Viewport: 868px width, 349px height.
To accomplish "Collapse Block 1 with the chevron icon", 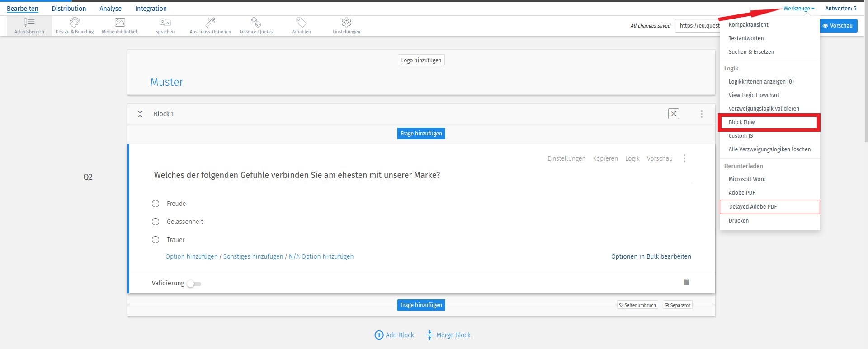I will click(140, 114).
